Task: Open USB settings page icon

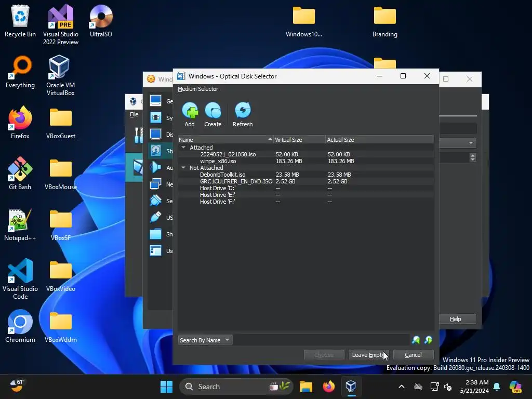Action: (x=156, y=218)
